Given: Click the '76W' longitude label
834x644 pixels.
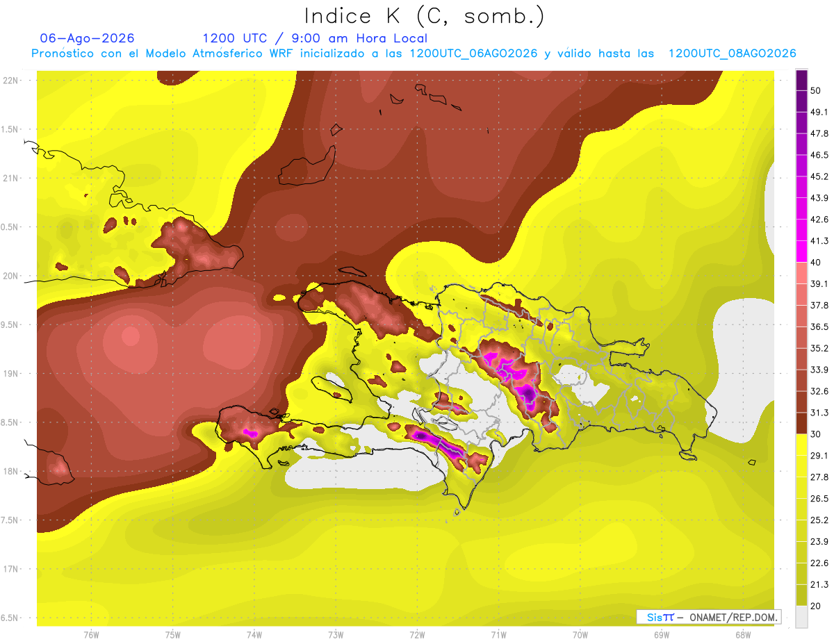Looking at the screenshot, I should click(91, 634).
